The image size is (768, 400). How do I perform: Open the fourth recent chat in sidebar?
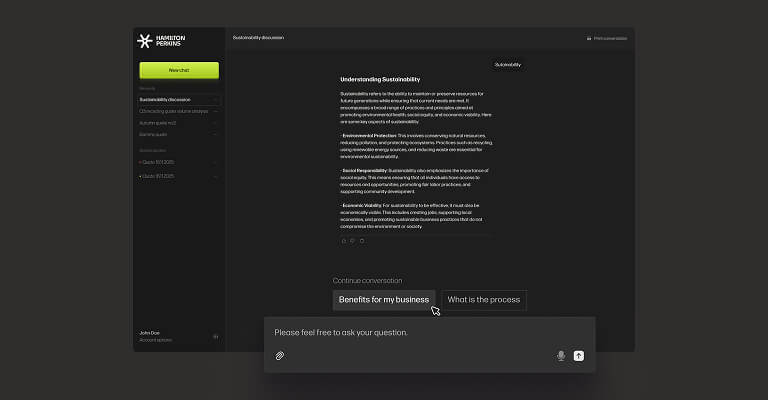pyautogui.click(x=154, y=133)
